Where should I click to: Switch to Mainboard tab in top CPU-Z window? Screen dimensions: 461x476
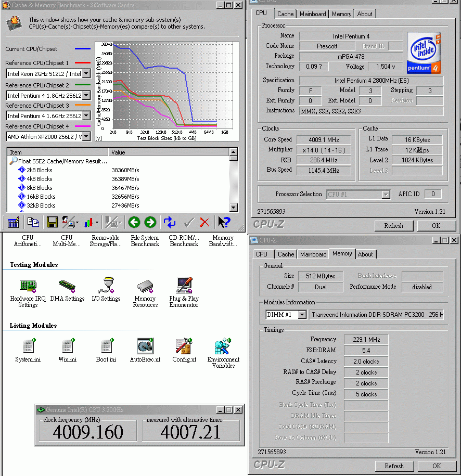pyautogui.click(x=313, y=14)
